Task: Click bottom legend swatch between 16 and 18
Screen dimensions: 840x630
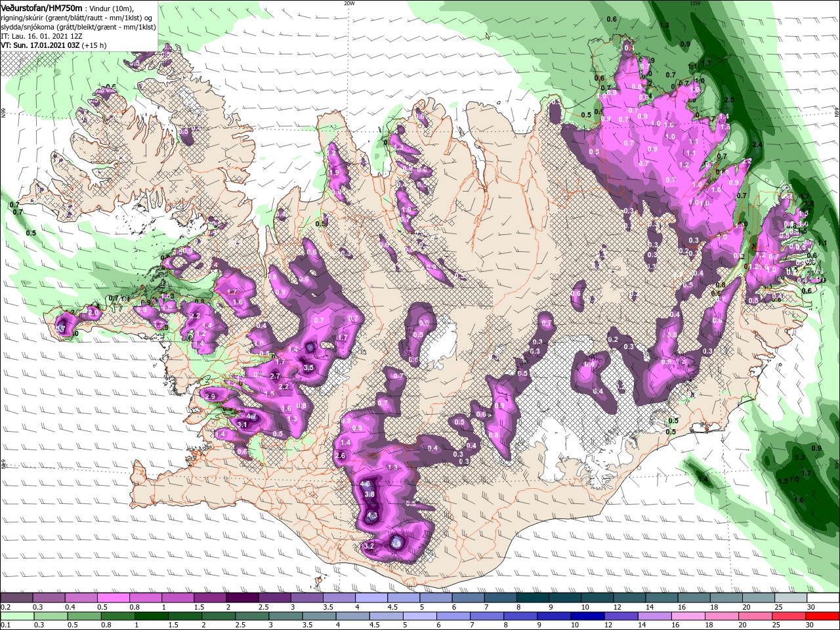Action: (x=688, y=617)
